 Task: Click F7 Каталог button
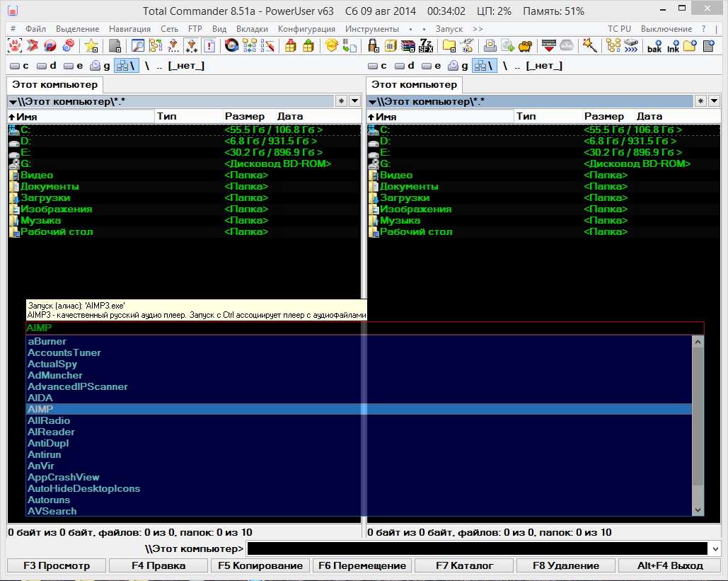point(464,565)
